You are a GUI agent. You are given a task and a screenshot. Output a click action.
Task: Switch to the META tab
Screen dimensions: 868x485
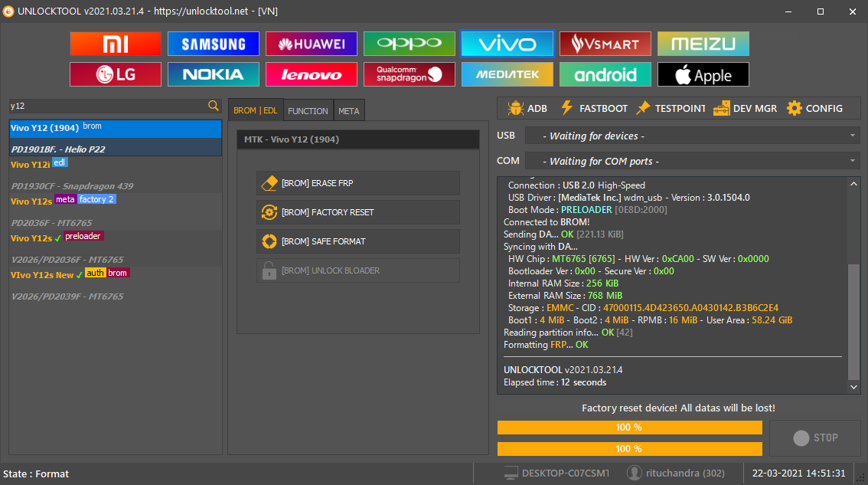coord(349,111)
